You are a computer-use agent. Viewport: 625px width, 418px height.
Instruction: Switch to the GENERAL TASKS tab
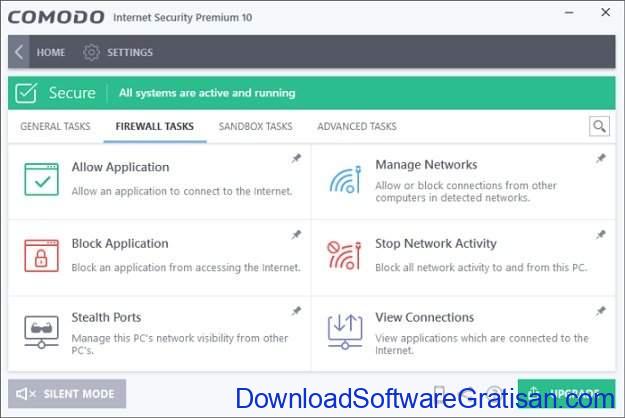[55, 126]
